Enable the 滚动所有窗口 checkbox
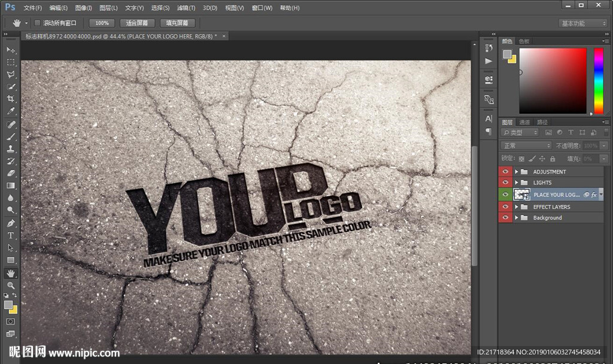The height and width of the screenshot is (364, 613). 37,23
